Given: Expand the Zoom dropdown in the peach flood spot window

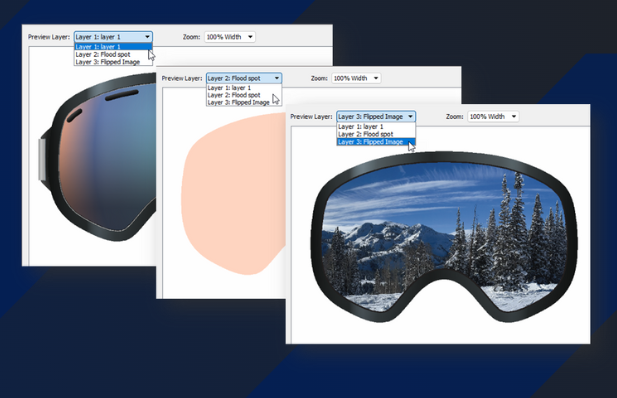Looking at the screenshot, I should coord(356,78).
